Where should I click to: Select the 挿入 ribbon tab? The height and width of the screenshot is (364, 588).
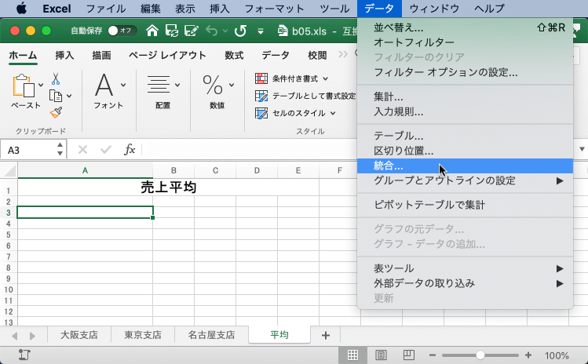click(64, 56)
